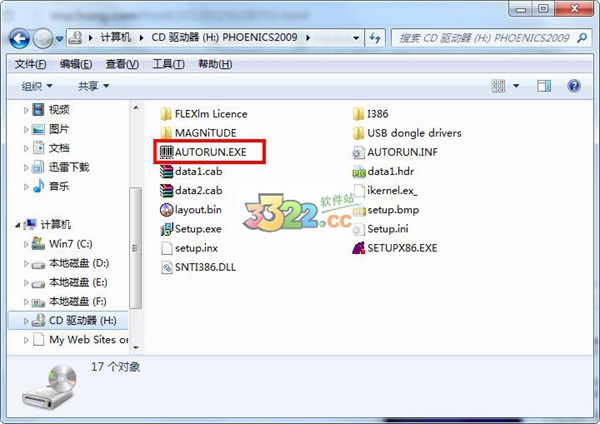Viewport: 600px width, 424px height.
Task: Select the AUTORUN.EXE file icon
Action: (x=166, y=152)
